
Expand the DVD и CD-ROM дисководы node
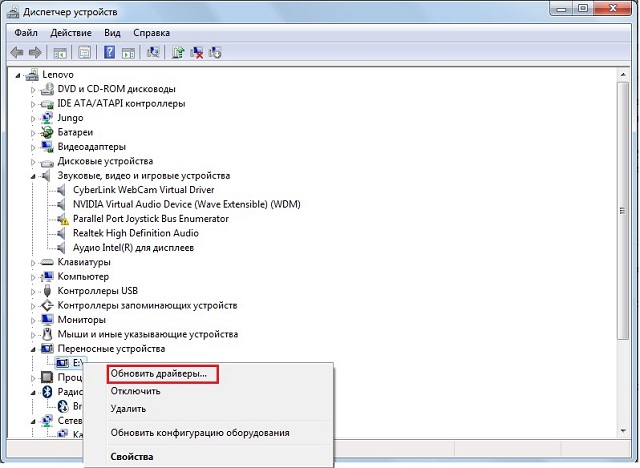tap(34, 89)
